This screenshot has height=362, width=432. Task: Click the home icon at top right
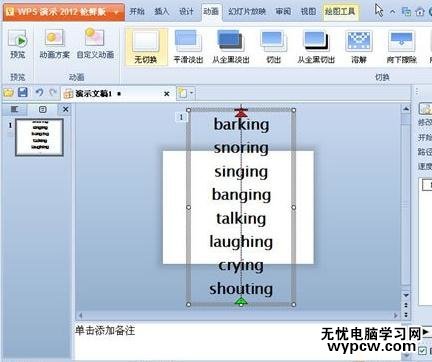click(x=420, y=12)
